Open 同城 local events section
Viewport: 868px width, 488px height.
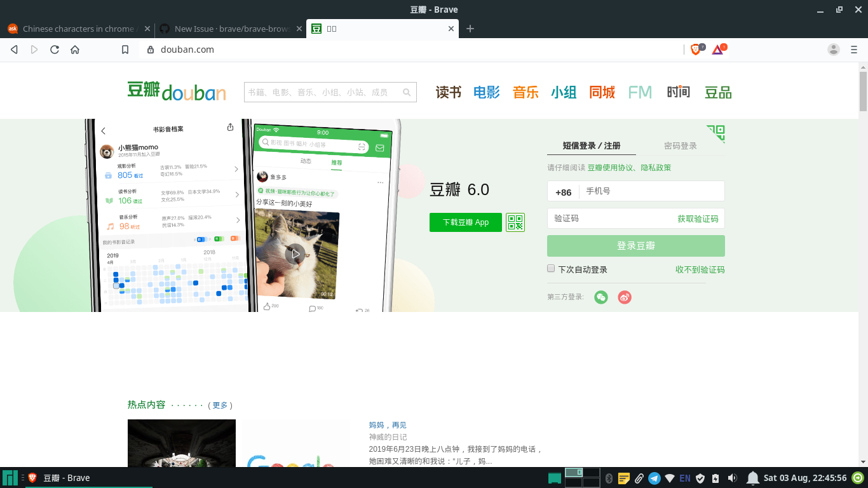602,93
